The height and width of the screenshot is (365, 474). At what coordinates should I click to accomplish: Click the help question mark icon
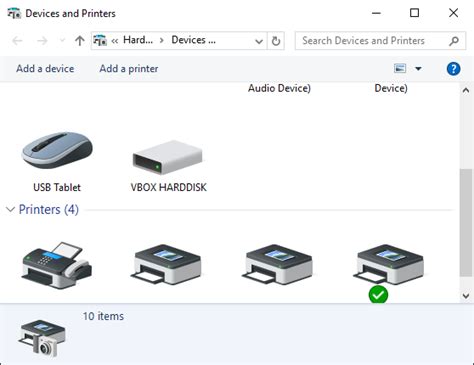tap(453, 69)
